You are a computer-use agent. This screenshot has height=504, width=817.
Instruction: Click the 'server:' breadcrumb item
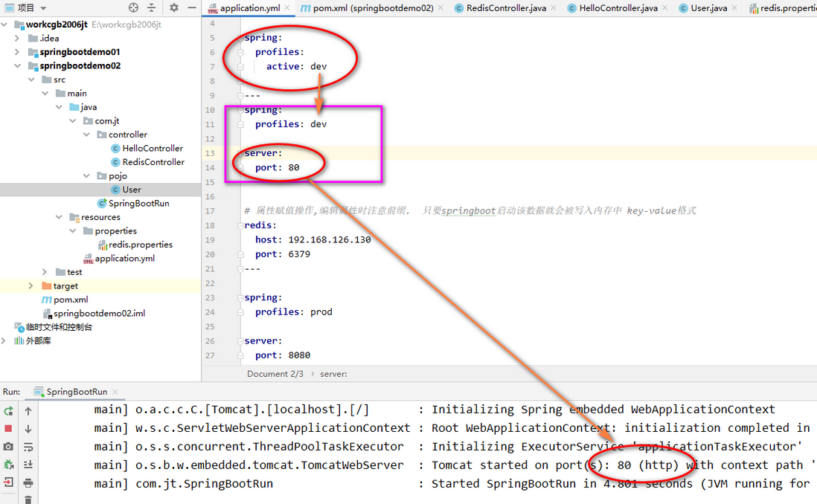(333, 374)
